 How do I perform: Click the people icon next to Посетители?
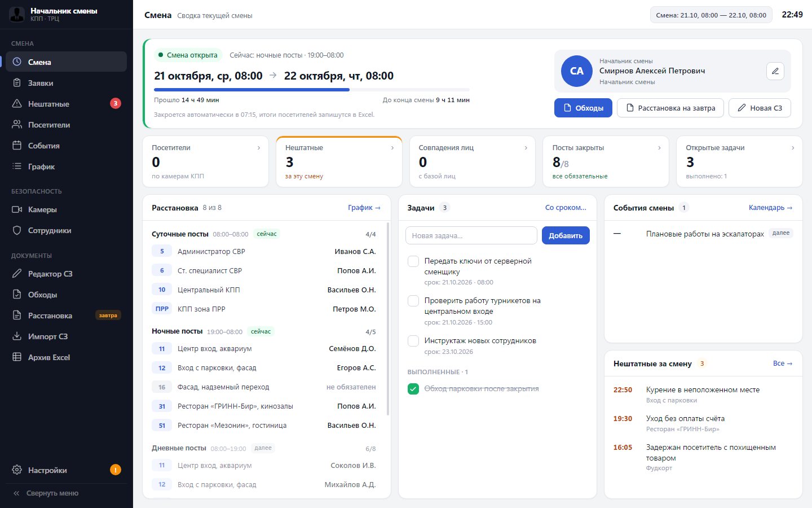(x=17, y=125)
